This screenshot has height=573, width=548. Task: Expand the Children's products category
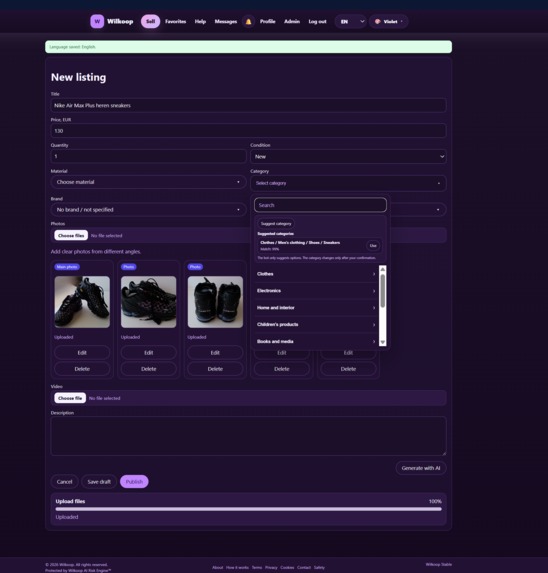[316, 325]
